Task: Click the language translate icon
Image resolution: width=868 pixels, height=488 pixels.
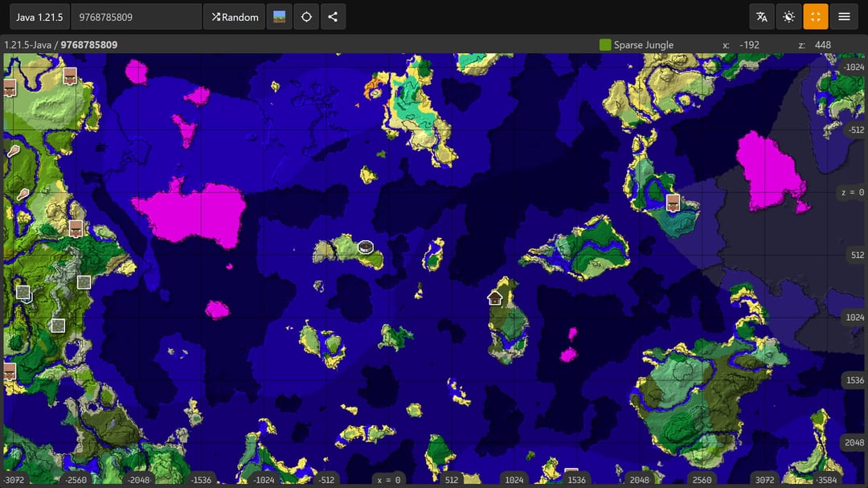Action: pos(762,17)
